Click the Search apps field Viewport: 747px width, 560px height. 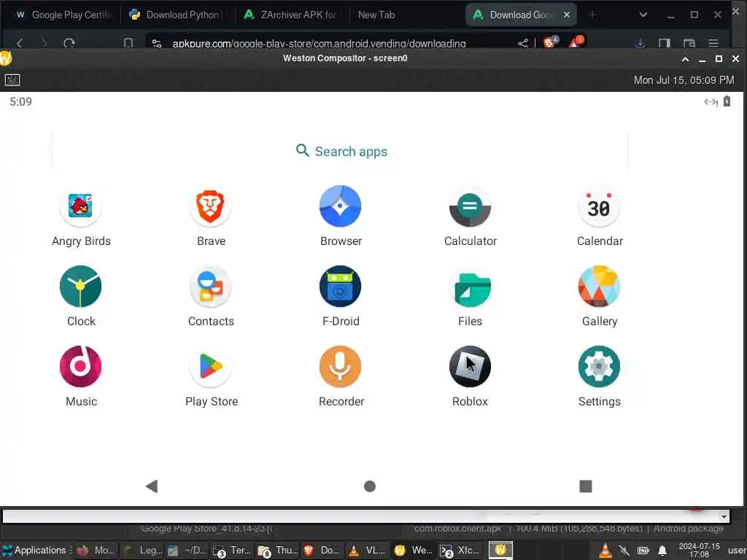coord(340,152)
